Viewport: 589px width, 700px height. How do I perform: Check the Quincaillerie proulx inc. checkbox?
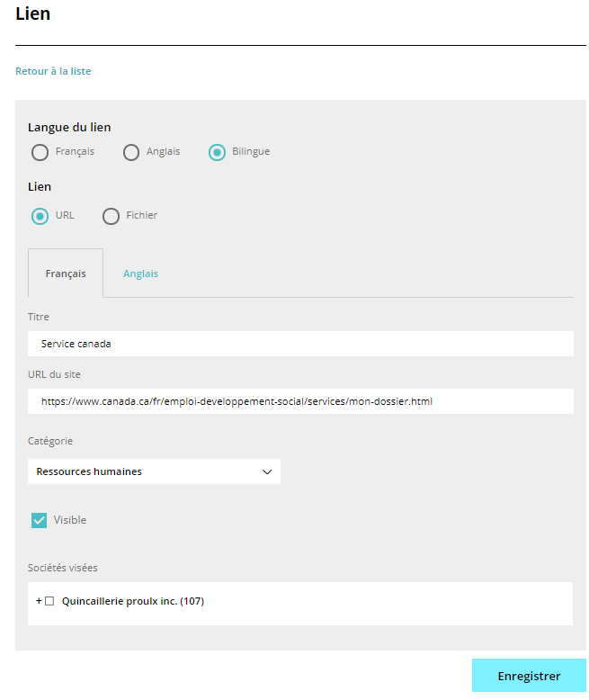[49, 601]
